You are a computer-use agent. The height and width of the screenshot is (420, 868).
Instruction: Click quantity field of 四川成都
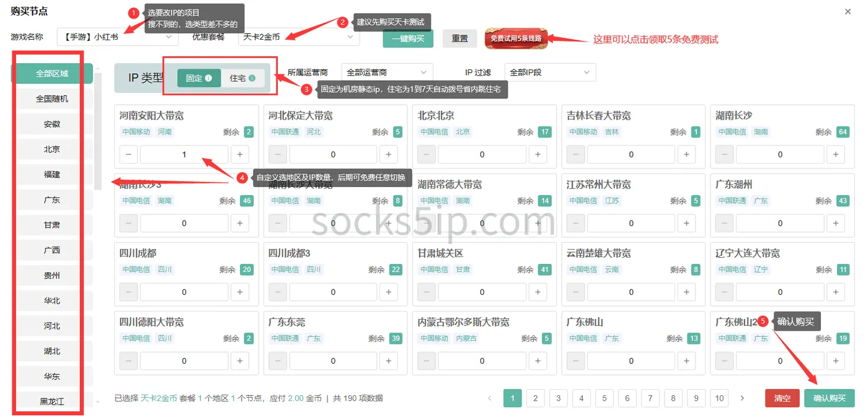184,292
